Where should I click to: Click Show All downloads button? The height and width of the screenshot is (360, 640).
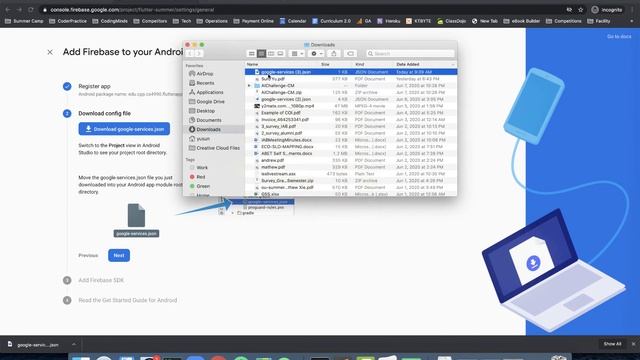pyautogui.click(x=612, y=344)
